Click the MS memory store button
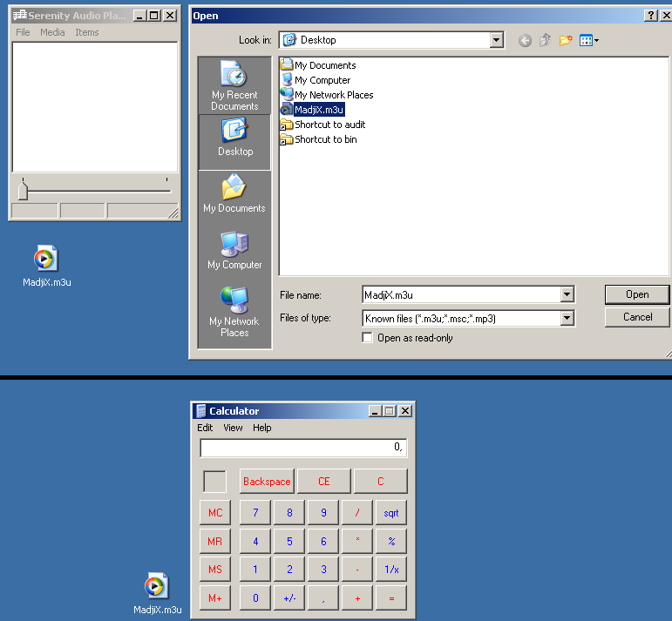This screenshot has height=621, width=672. pos(215,570)
